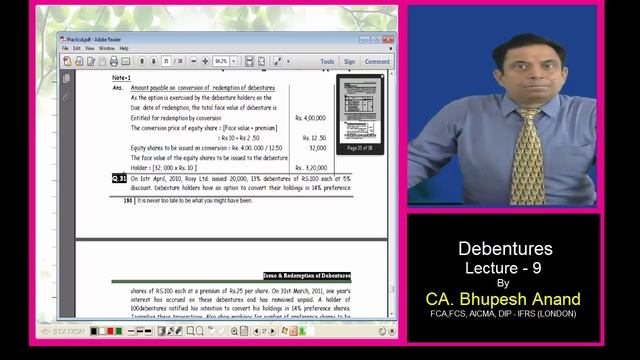Click the page number input field
This screenshot has width=640, height=360.
coord(166,61)
